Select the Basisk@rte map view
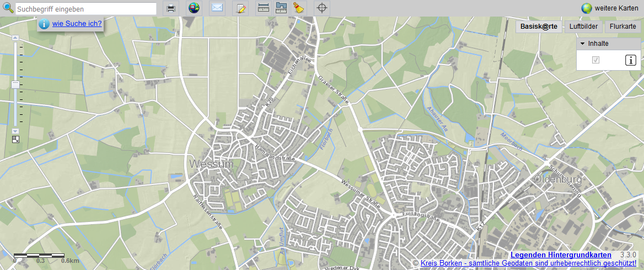The image size is (644, 270). tap(539, 27)
